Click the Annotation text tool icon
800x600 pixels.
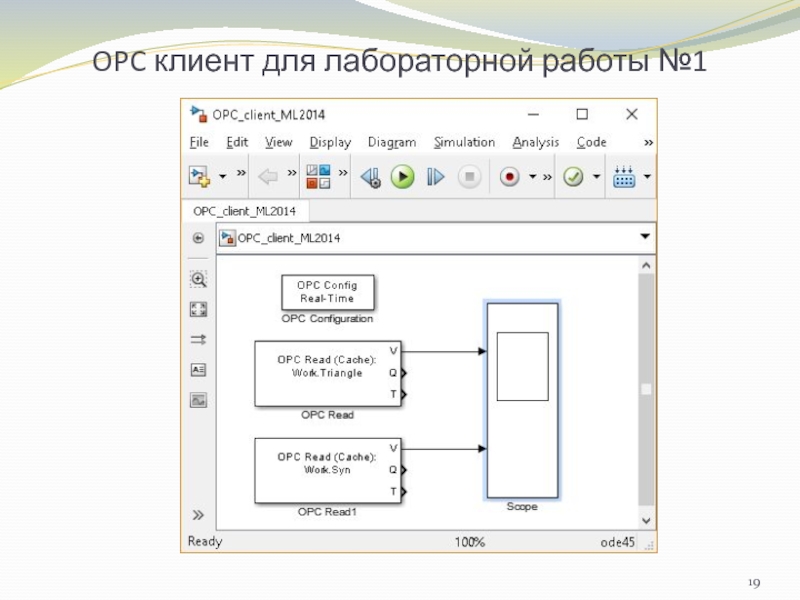tap(198, 370)
